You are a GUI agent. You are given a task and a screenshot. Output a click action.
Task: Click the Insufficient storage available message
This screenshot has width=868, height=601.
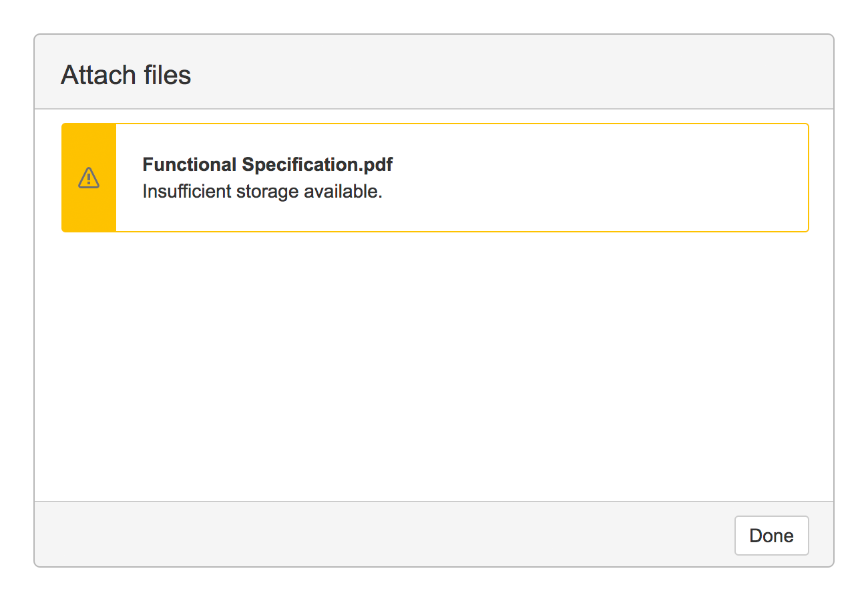[262, 192]
